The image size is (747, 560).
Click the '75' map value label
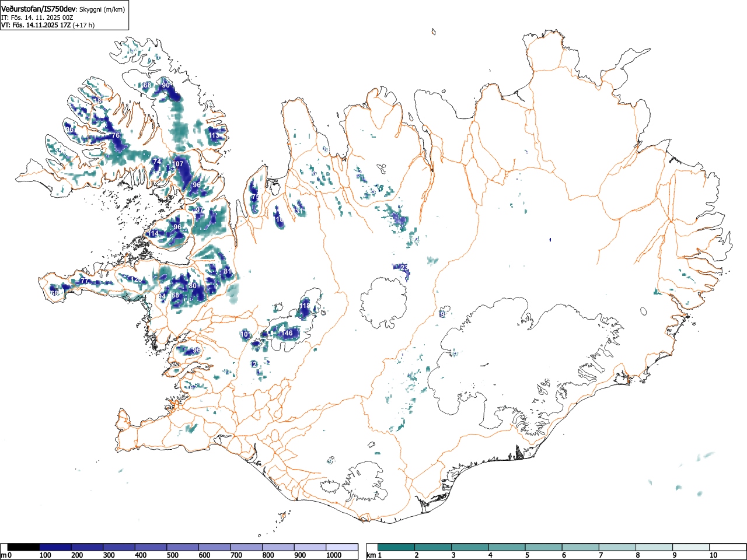tap(255, 198)
